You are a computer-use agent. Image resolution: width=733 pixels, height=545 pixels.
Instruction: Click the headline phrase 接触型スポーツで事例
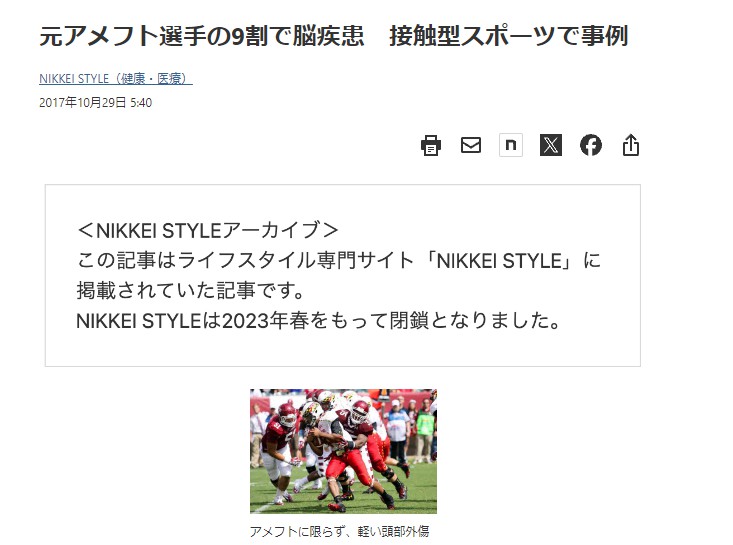(509, 36)
